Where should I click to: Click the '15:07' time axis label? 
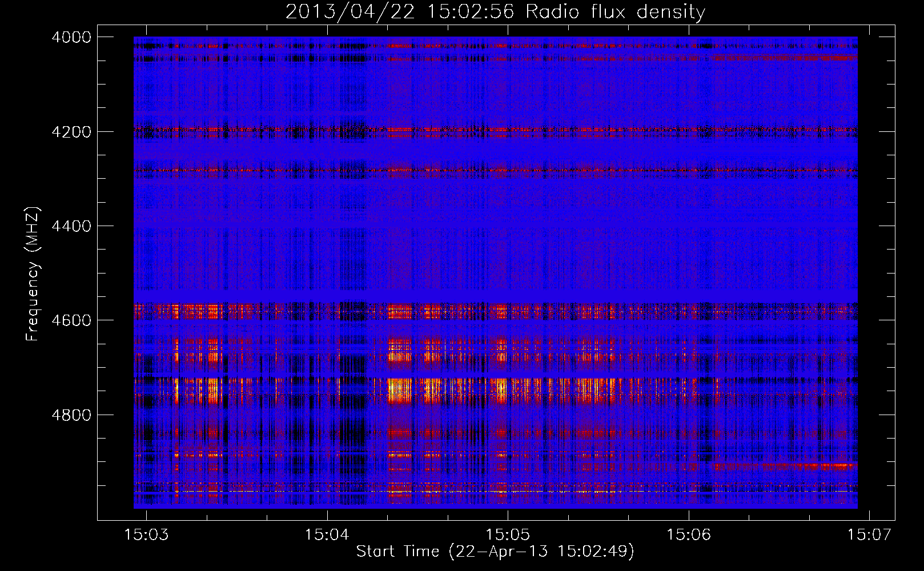(x=869, y=535)
